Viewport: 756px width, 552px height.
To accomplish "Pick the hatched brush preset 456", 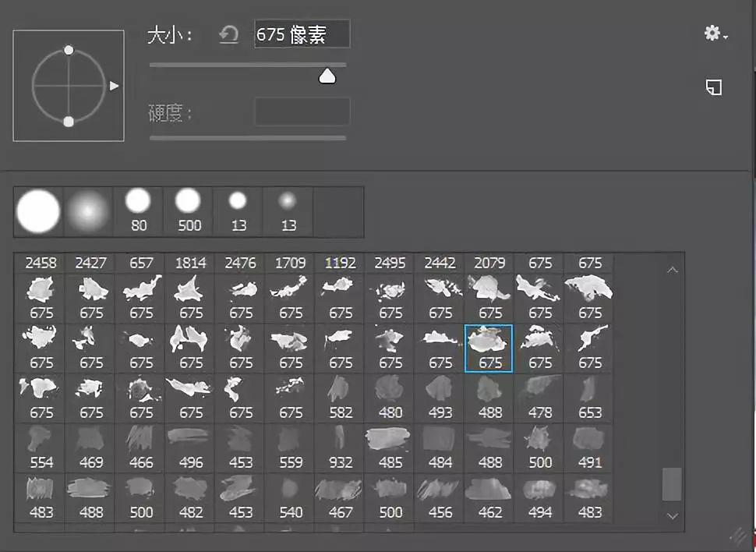I will point(440,498).
